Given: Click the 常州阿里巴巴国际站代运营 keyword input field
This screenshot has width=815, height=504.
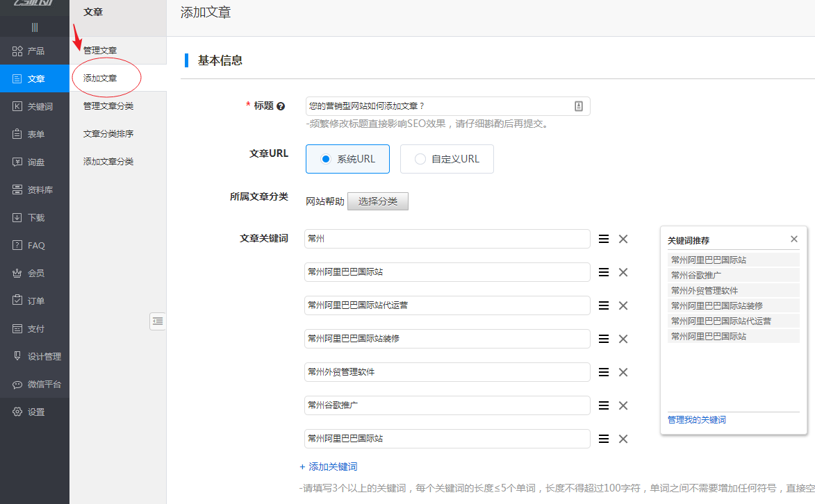Looking at the screenshot, I should pos(447,305).
